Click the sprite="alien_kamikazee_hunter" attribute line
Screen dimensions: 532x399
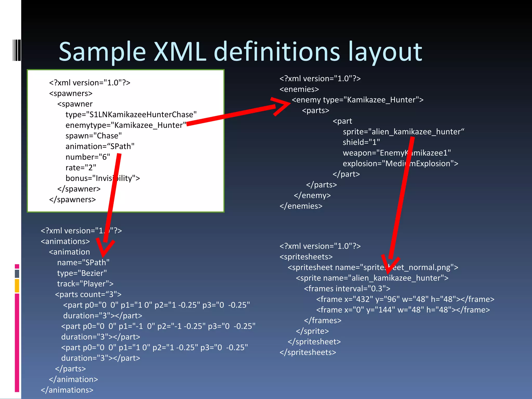(x=403, y=132)
